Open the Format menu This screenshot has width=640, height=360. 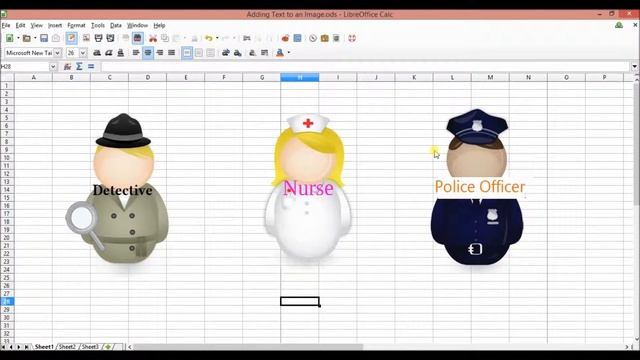coord(76,25)
